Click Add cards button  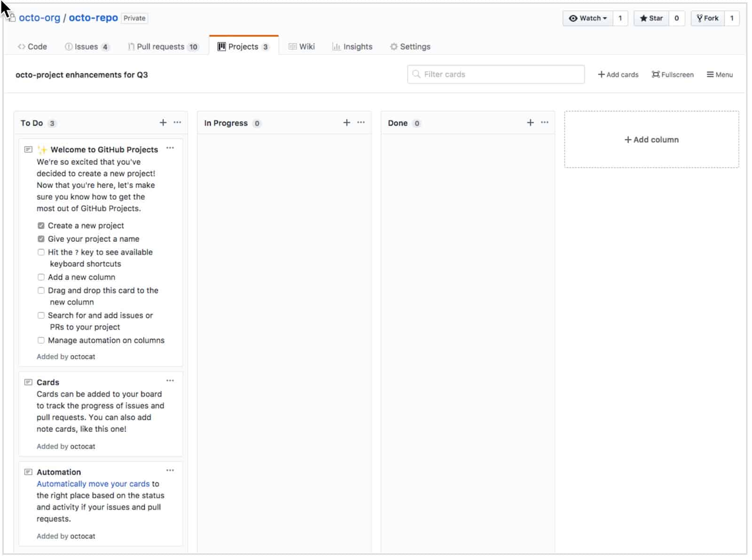tap(618, 74)
